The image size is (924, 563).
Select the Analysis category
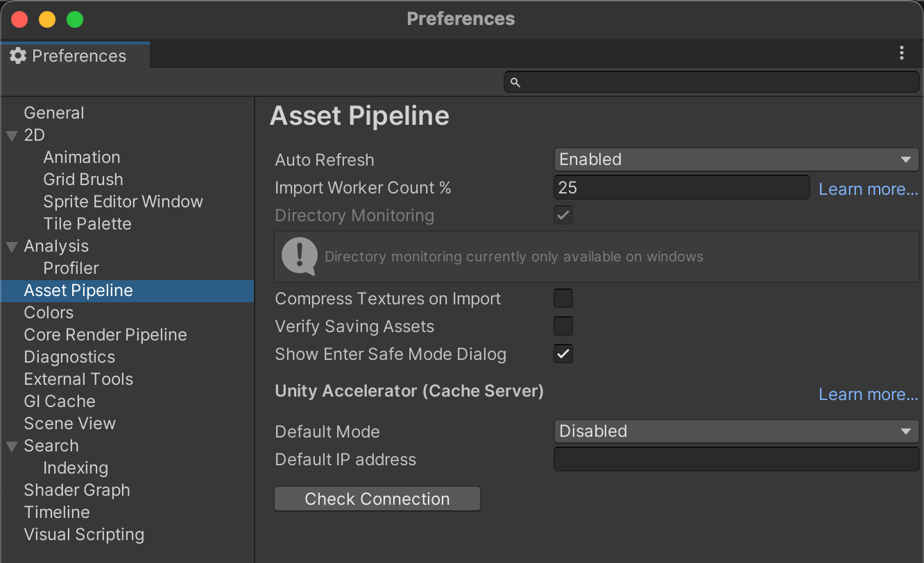click(56, 246)
